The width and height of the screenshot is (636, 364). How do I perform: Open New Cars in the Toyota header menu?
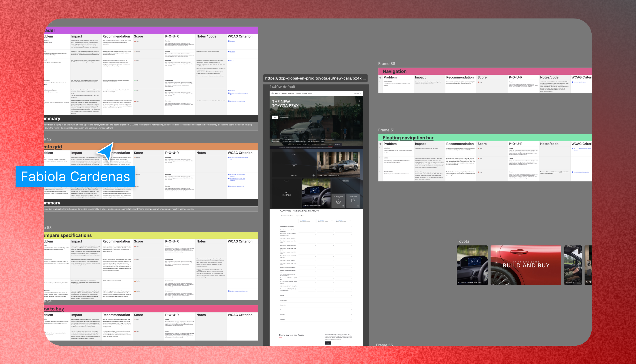coord(278,93)
